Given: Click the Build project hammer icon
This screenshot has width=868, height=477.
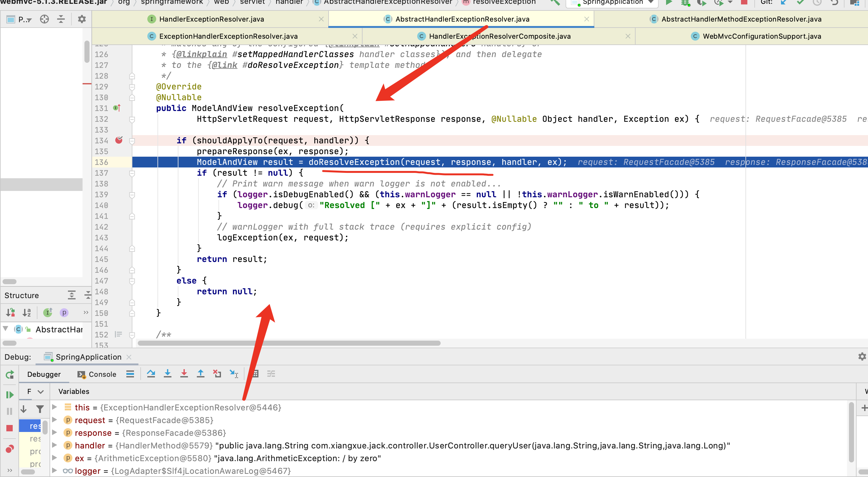Looking at the screenshot, I should click(555, 3).
